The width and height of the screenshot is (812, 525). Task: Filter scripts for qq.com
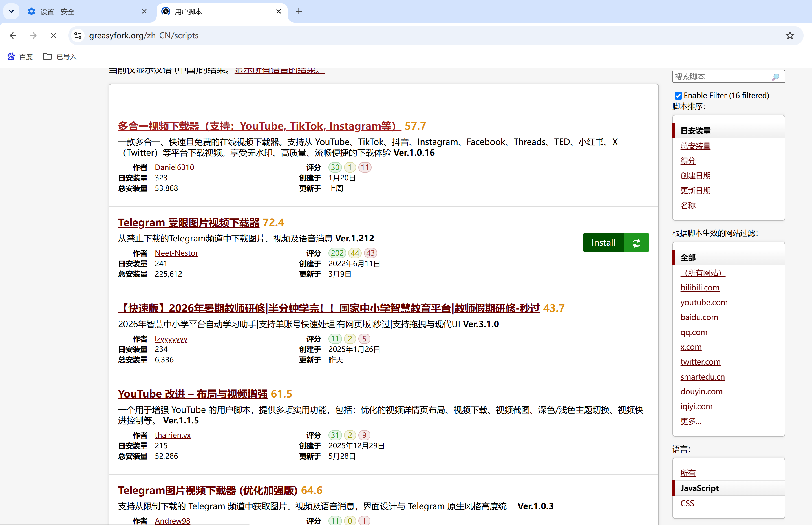694,332
